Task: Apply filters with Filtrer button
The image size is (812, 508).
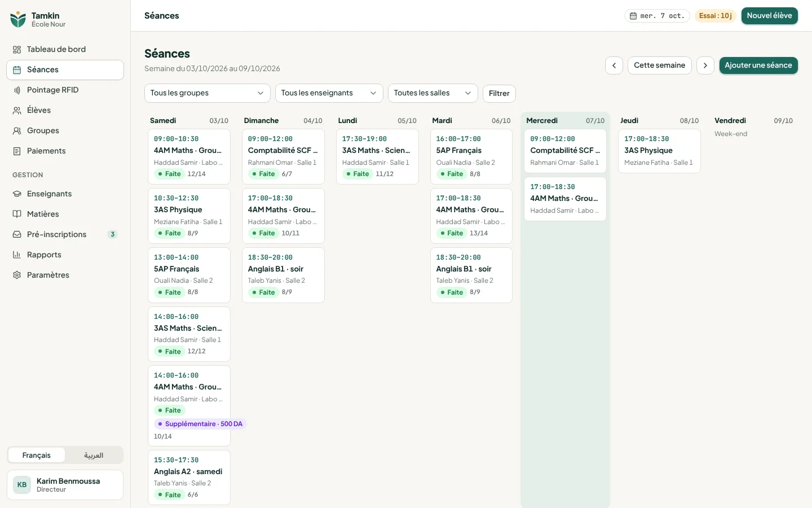Action: pos(499,94)
